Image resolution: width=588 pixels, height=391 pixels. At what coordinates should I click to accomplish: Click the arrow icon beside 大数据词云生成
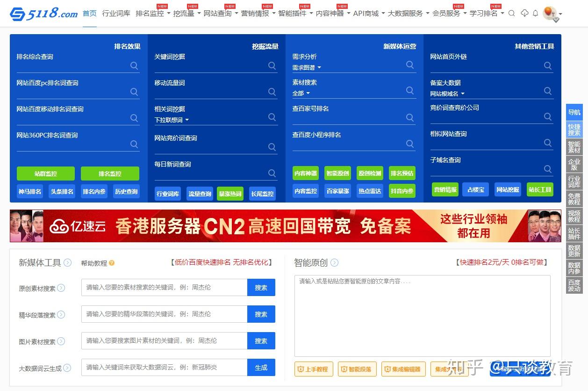[x=67, y=368]
